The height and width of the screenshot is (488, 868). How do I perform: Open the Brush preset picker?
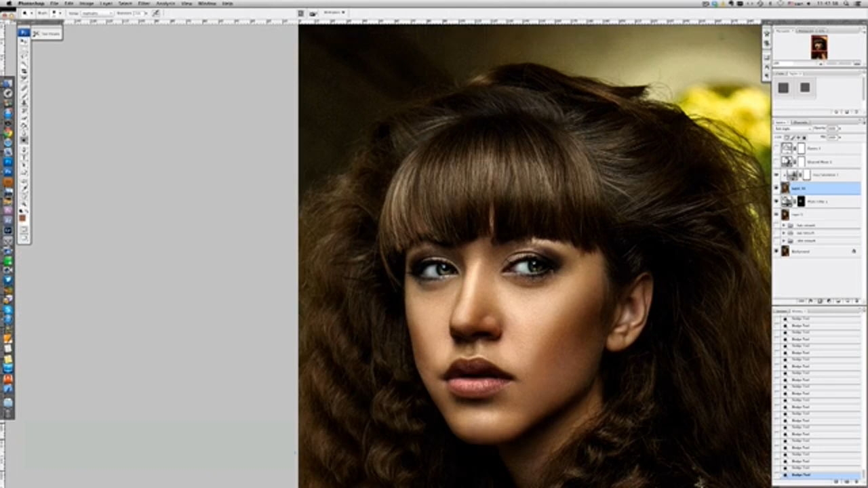coord(57,13)
